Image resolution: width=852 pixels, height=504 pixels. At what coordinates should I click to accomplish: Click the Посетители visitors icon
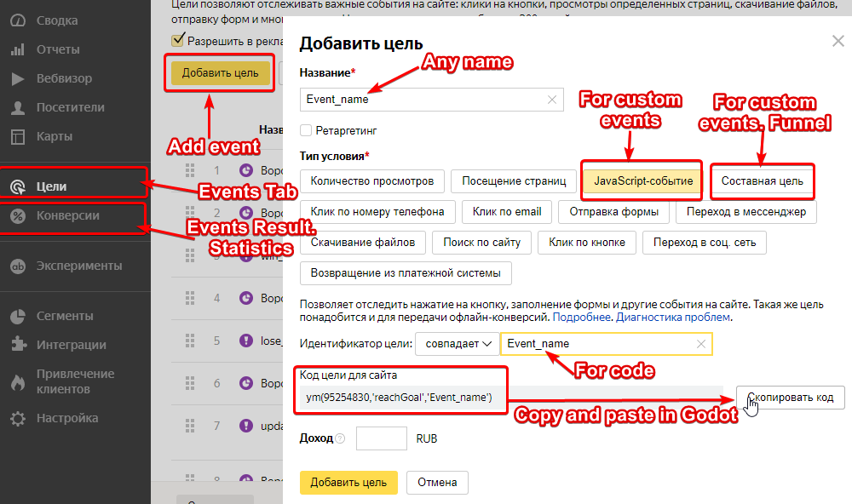pyautogui.click(x=17, y=107)
